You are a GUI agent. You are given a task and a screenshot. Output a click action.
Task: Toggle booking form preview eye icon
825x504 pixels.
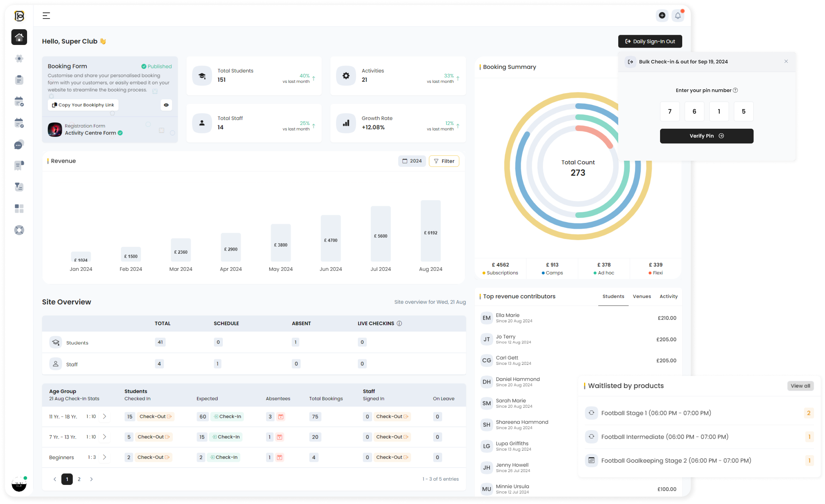[x=166, y=105]
